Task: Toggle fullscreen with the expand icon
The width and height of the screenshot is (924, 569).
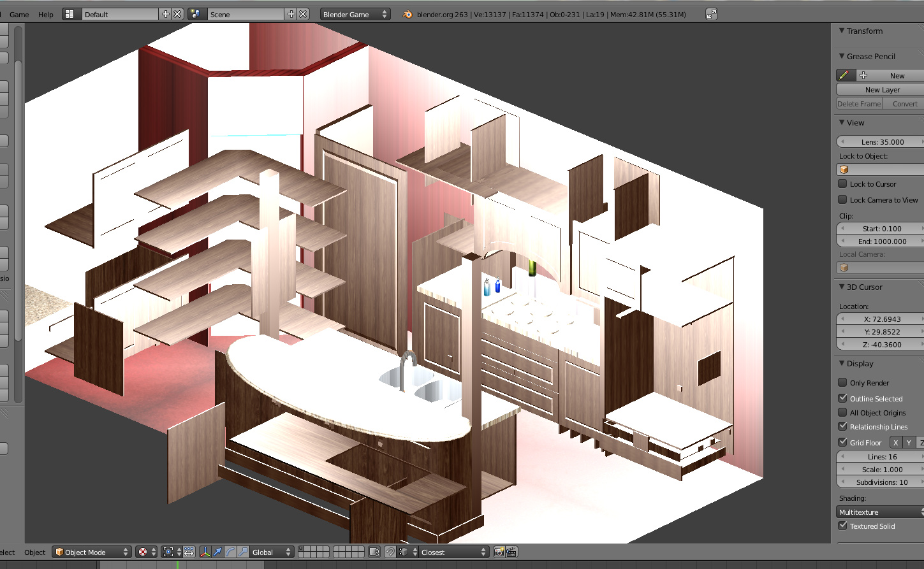Action: coord(712,14)
